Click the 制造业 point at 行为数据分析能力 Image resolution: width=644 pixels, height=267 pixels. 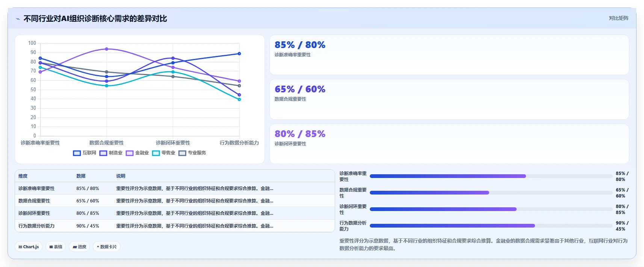[239, 95]
